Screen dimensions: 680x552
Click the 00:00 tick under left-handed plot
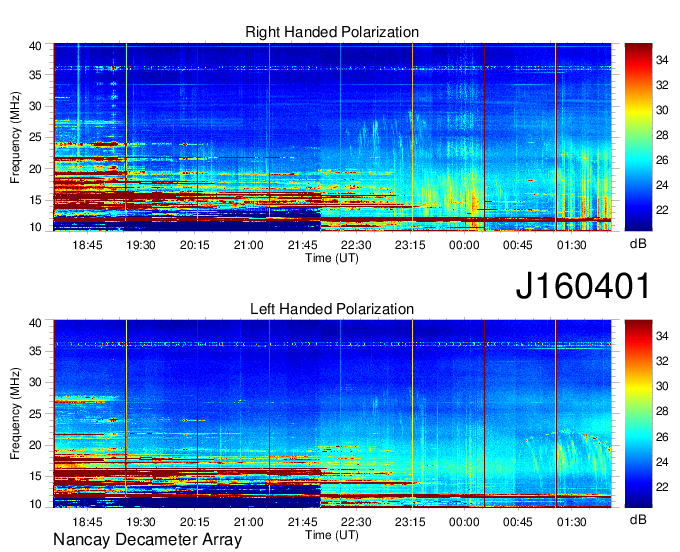pyautogui.click(x=464, y=522)
